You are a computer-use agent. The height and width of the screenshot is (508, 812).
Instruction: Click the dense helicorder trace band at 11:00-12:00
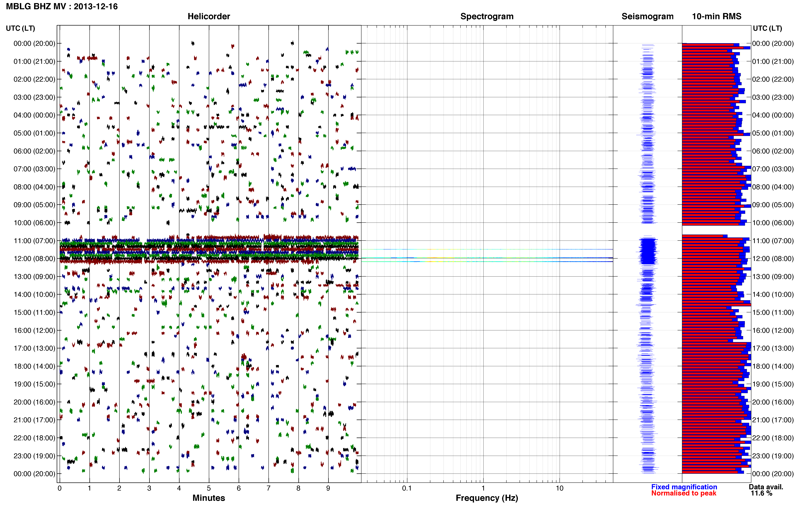(x=209, y=249)
